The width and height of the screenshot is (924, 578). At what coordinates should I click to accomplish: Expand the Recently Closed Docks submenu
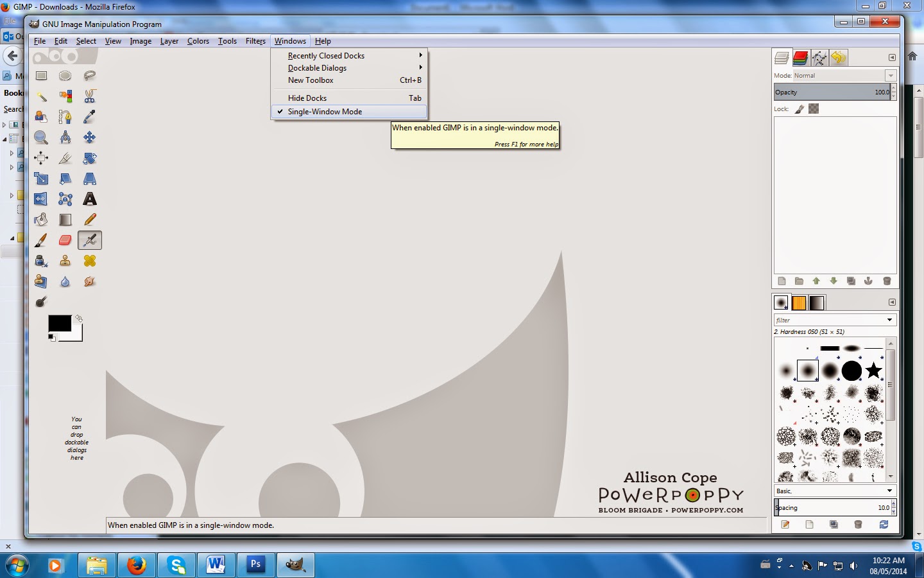[349, 56]
